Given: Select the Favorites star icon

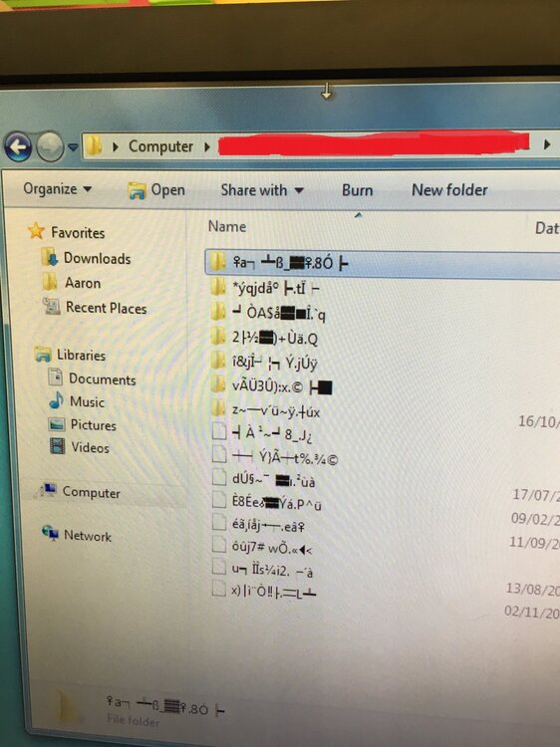Looking at the screenshot, I should pos(36,231).
